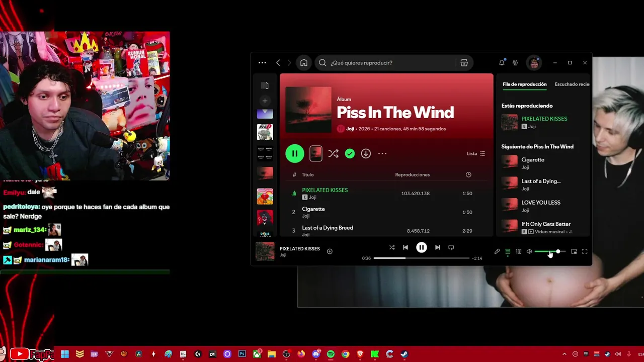Go forward with the right chevron
The height and width of the screenshot is (362, 644).
[x=289, y=63]
